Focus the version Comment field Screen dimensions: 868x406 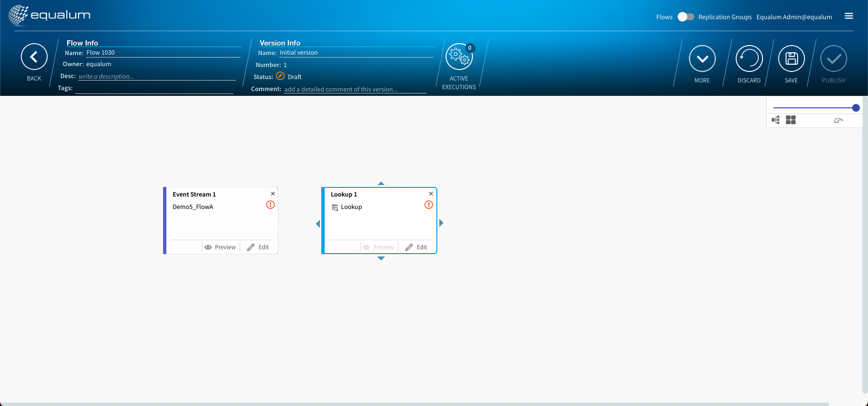[355, 89]
